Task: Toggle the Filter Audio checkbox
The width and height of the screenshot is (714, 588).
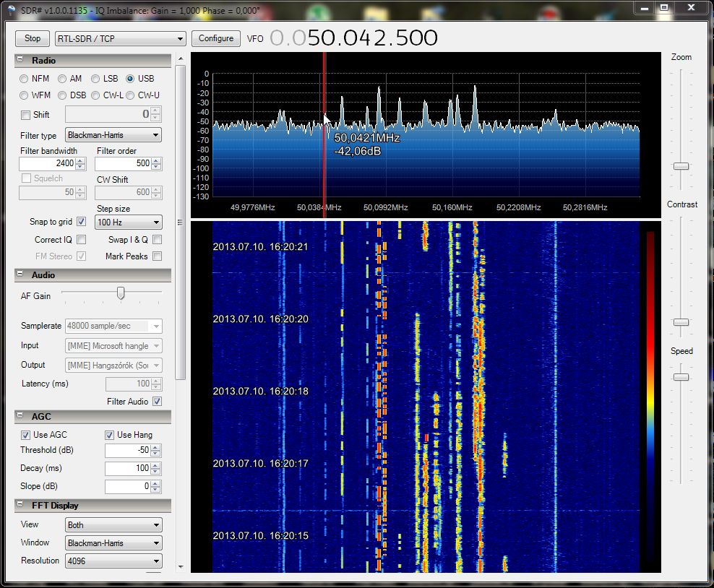Action: coord(157,402)
